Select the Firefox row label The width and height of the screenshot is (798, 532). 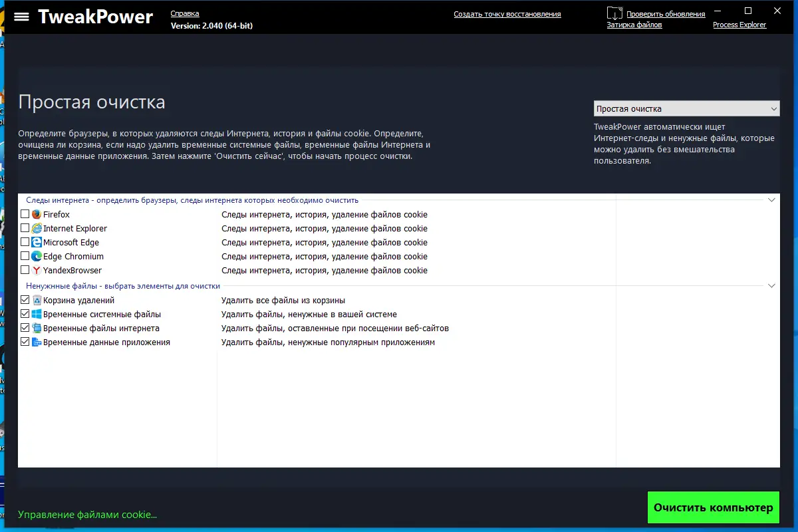point(57,215)
